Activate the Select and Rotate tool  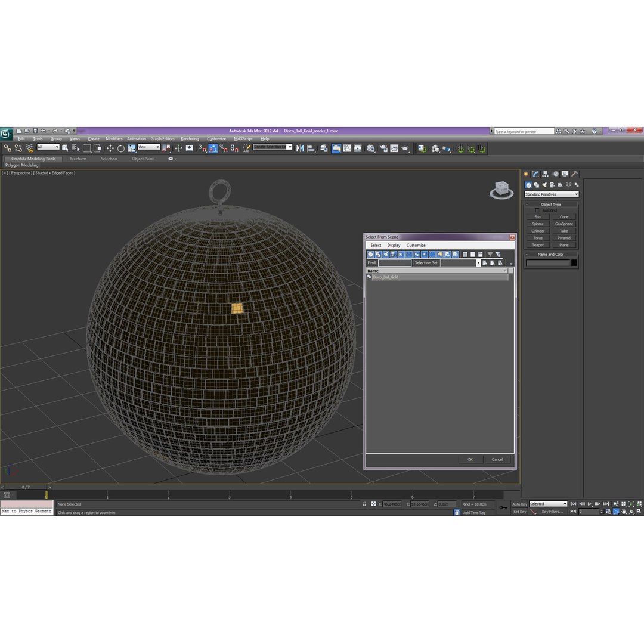tap(120, 148)
